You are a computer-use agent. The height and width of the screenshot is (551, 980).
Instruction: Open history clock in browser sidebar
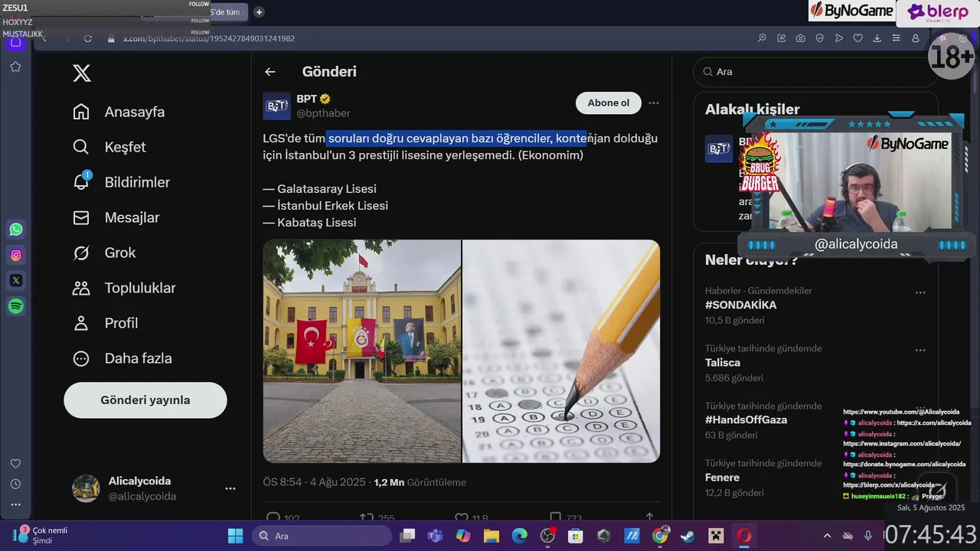coord(15,484)
